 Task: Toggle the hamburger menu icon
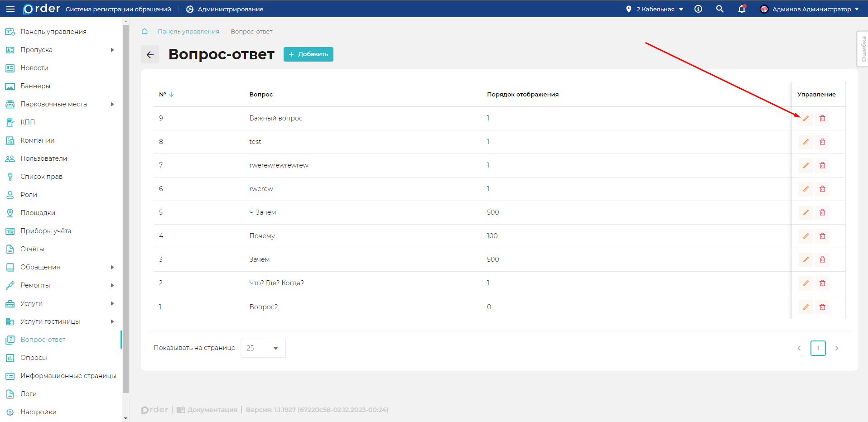click(10, 9)
